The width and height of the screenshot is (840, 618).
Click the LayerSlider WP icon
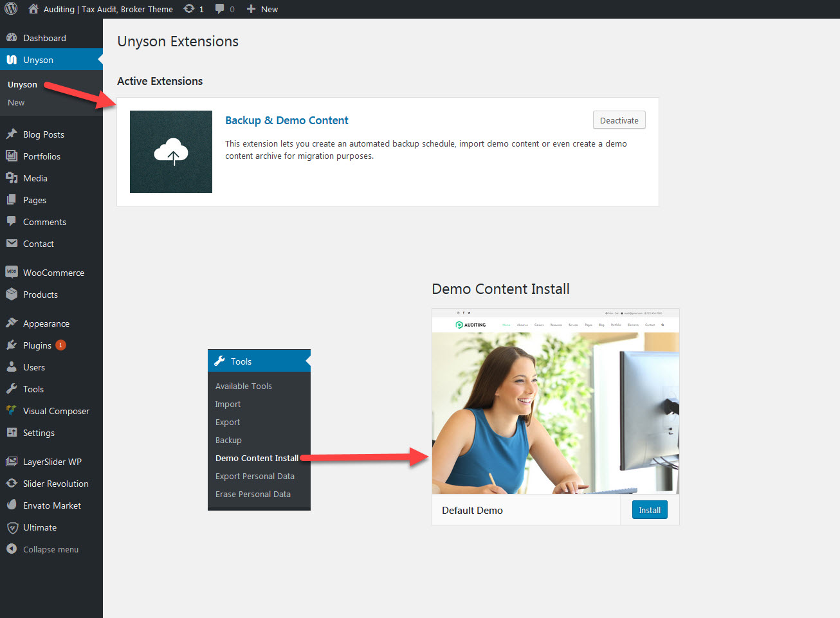pyautogui.click(x=12, y=461)
